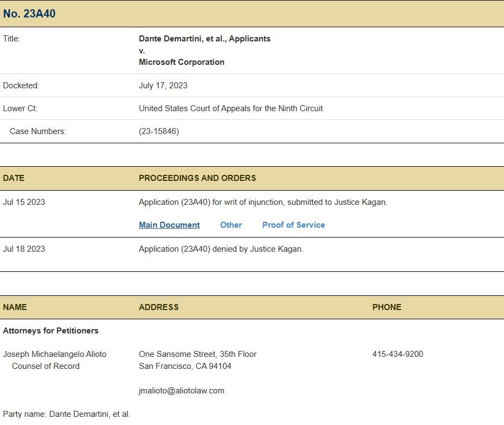The width and height of the screenshot is (504, 425).
Task: Select the Attorneys for Petitioners heading
Action: [x=51, y=331]
